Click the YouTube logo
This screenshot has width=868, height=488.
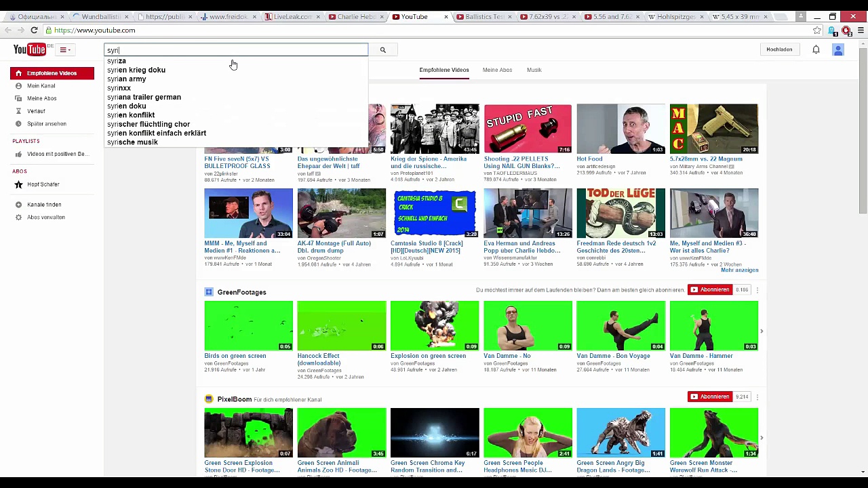click(30, 49)
